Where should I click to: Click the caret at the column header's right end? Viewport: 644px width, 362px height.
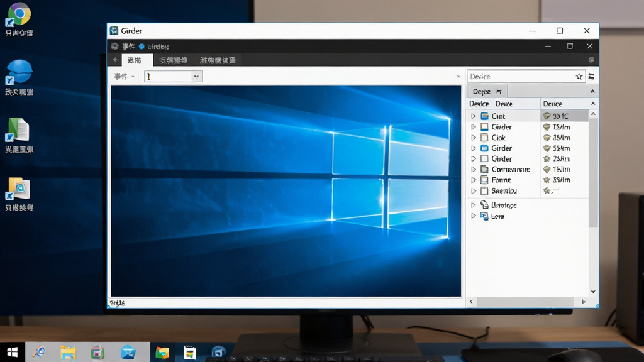click(x=593, y=104)
